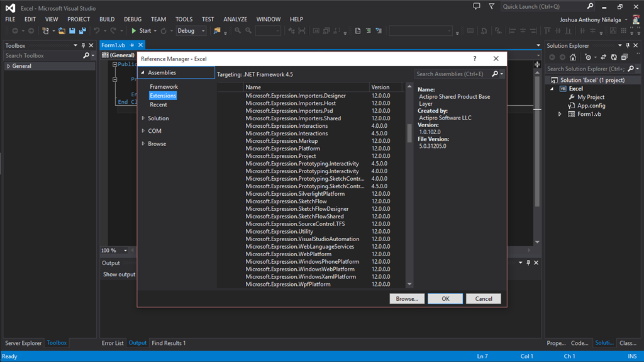Click the Name column header
Screen dimensions: 644x362
306,88
